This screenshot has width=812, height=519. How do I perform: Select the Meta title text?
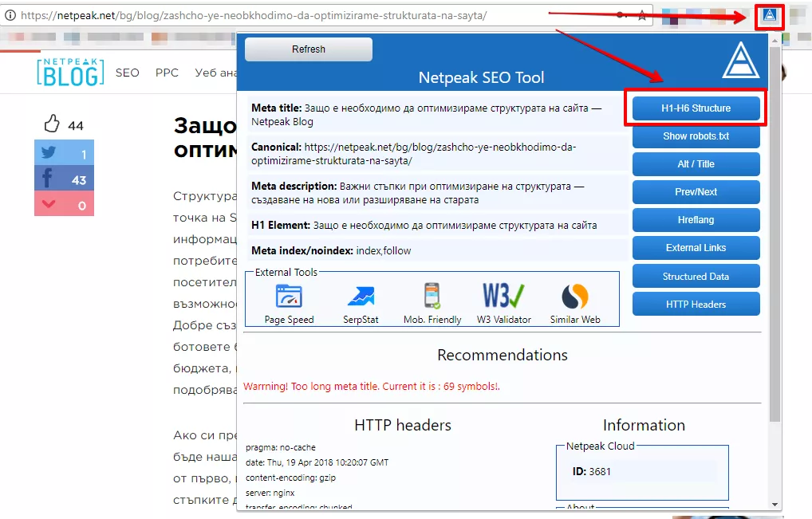[427, 115]
